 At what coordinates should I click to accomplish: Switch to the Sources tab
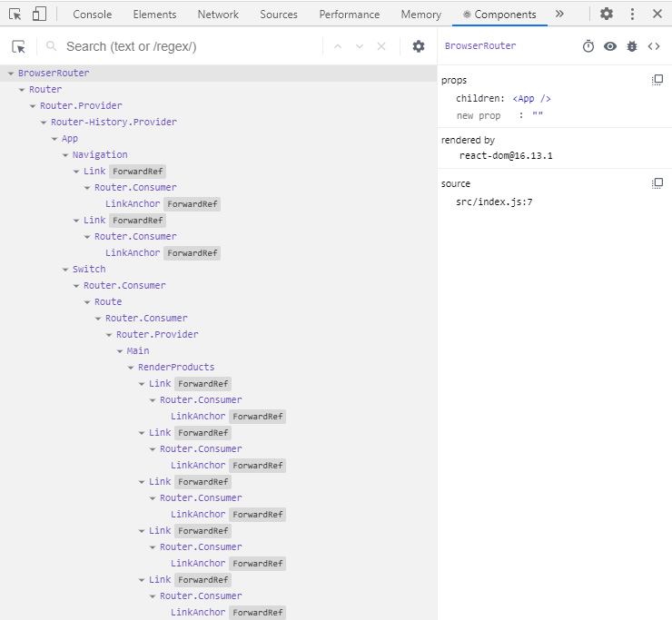tap(279, 15)
